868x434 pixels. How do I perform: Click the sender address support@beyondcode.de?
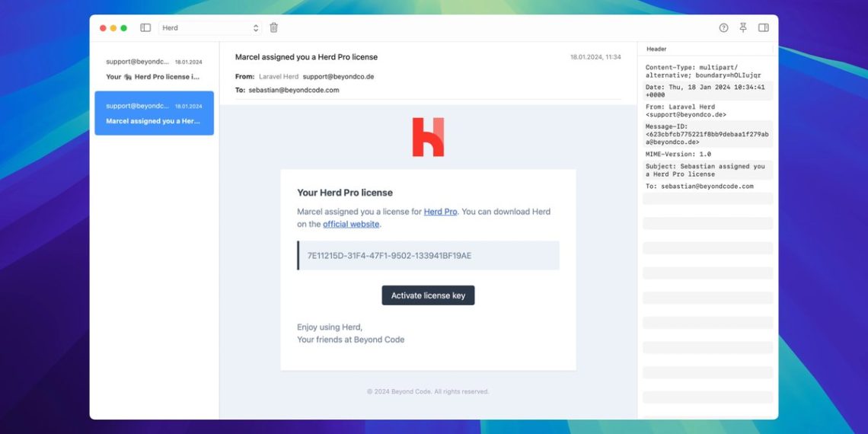(338, 77)
